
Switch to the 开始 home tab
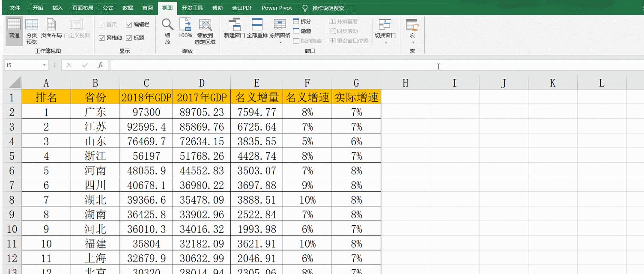(x=38, y=8)
